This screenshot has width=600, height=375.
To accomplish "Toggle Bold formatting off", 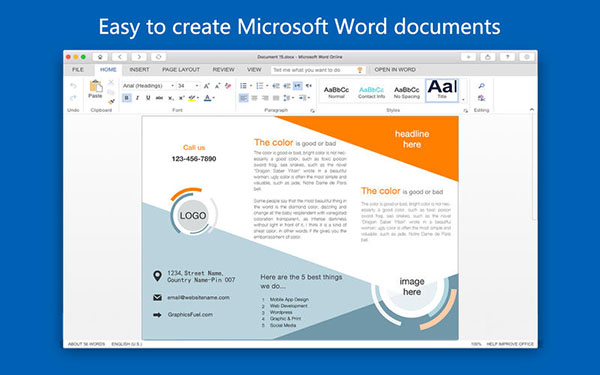I will click(127, 98).
